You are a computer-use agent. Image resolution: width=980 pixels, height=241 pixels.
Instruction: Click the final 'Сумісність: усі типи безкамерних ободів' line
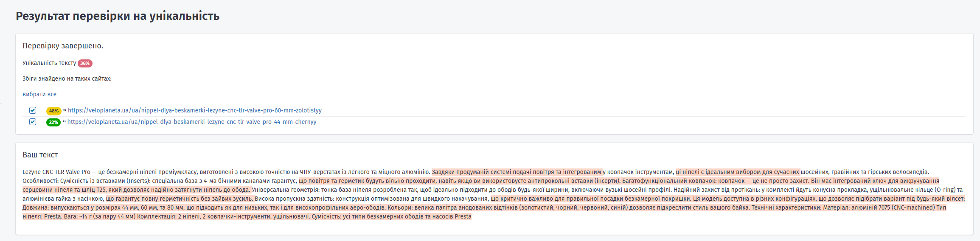tap(391, 216)
